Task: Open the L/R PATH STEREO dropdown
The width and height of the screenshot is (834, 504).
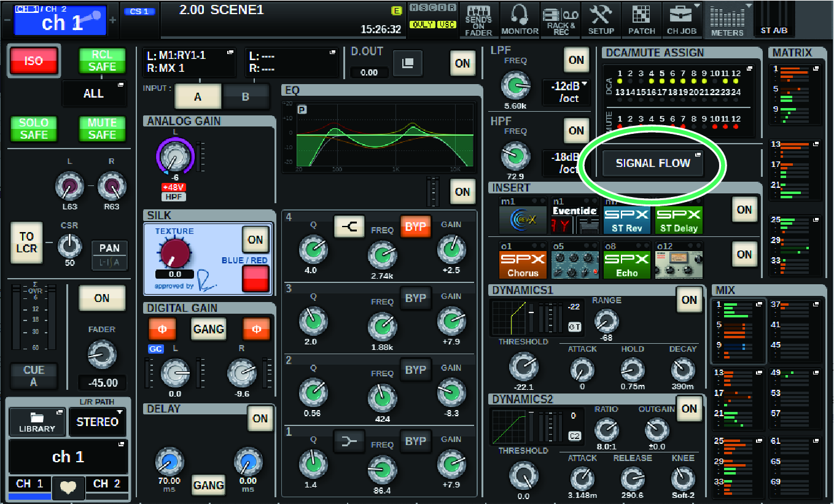Action: [98, 422]
